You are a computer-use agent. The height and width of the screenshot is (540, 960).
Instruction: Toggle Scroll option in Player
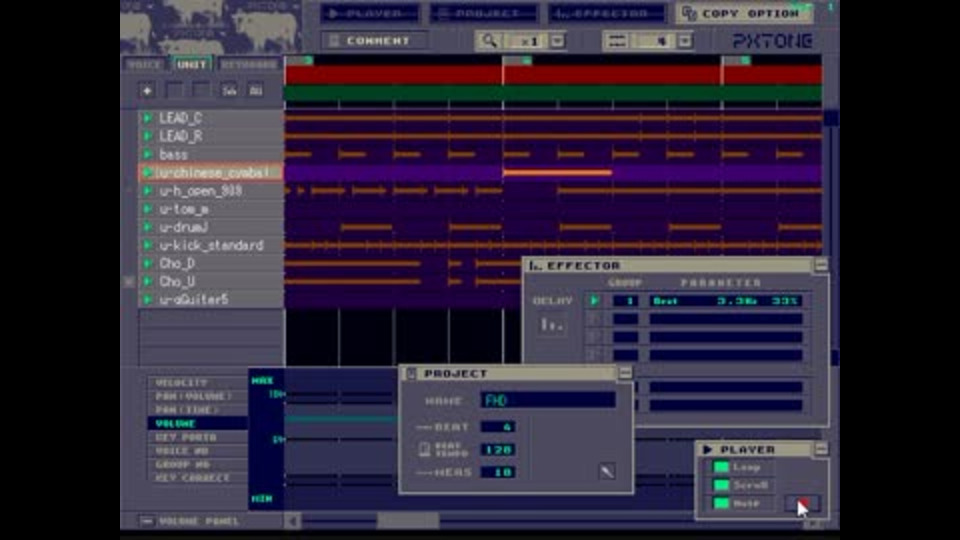tap(721, 485)
